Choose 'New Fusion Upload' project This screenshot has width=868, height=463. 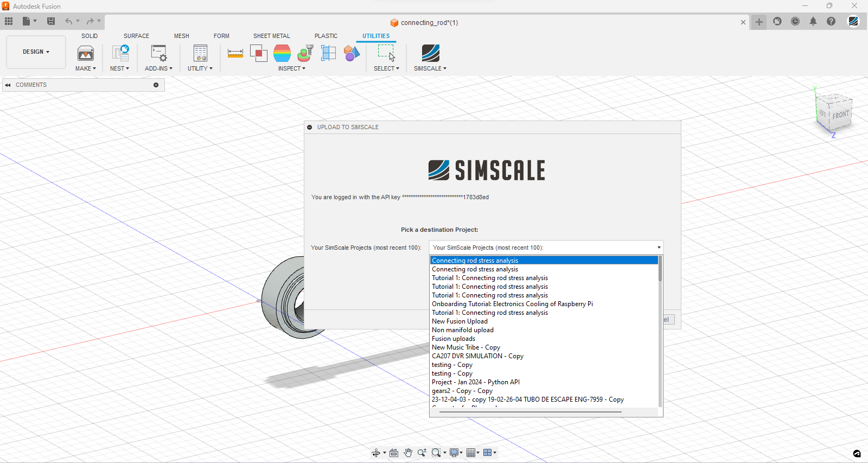pos(544,321)
